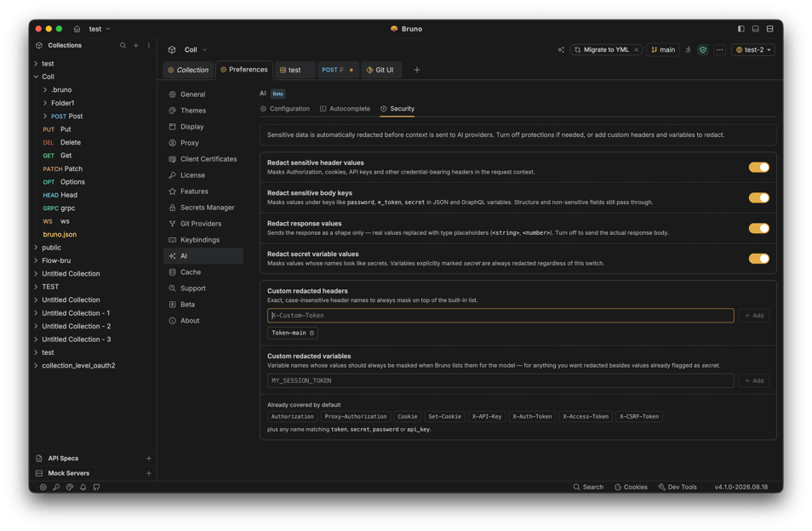812x531 pixels.
Task: Open the theme palette icon
Action: [x=70, y=487]
